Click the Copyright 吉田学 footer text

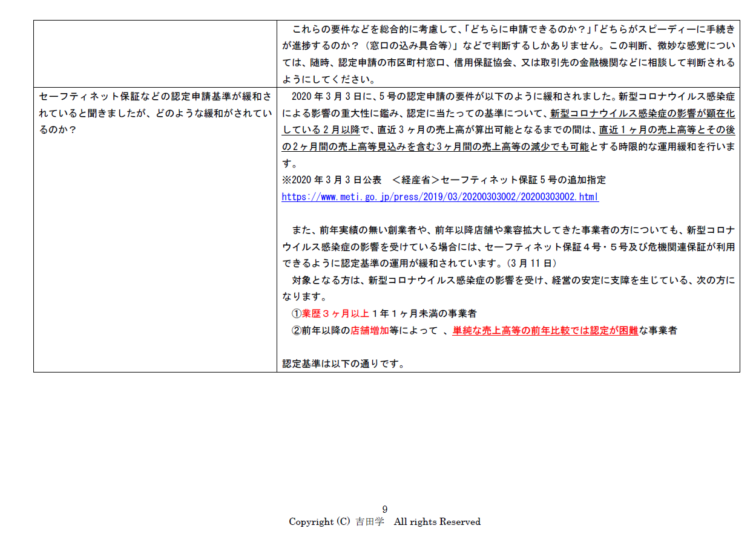(x=384, y=521)
